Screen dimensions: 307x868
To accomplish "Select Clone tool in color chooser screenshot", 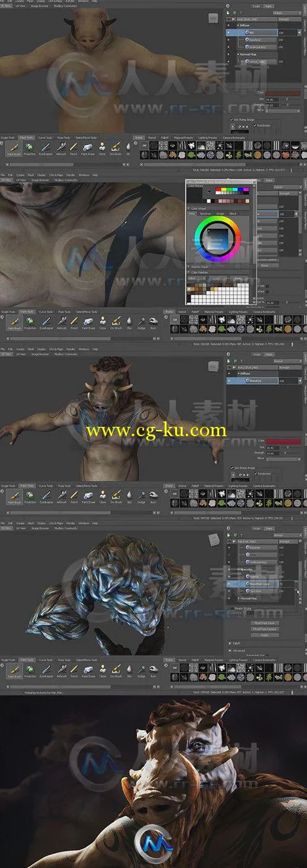I will coord(102,322).
